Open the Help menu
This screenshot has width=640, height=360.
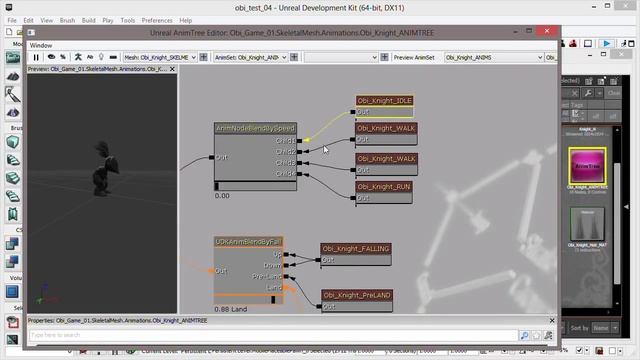[186, 20]
